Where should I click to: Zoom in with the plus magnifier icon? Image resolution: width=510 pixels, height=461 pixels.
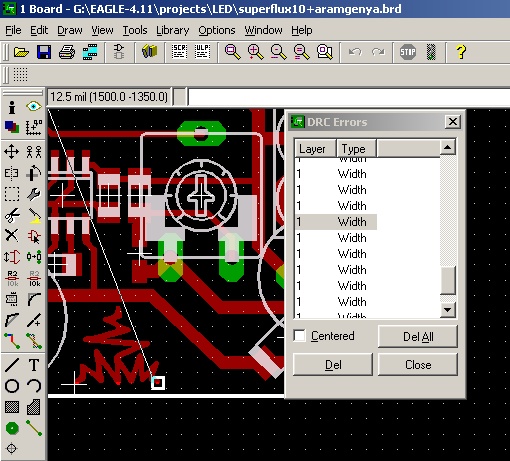(x=255, y=52)
